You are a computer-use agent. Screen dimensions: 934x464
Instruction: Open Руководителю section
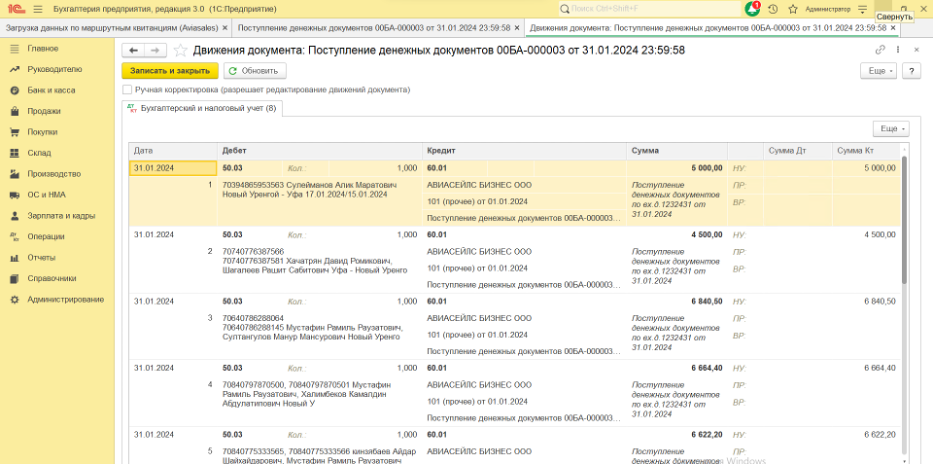click(57, 69)
